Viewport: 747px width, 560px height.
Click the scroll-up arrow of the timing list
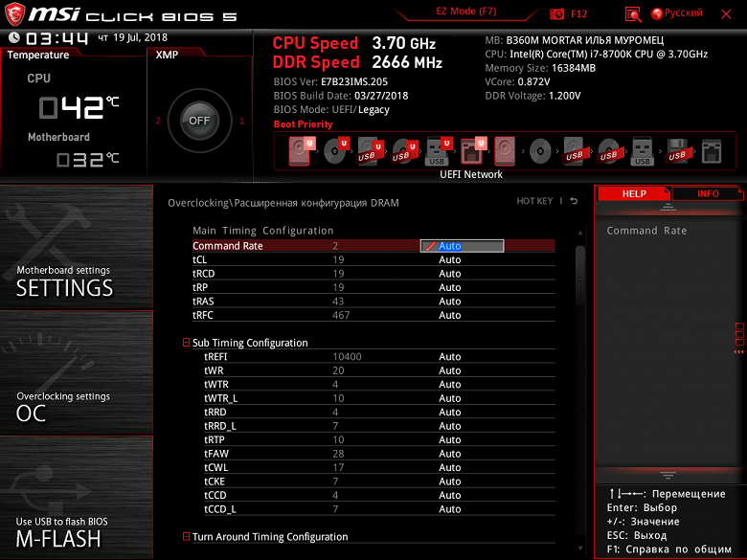(580, 233)
